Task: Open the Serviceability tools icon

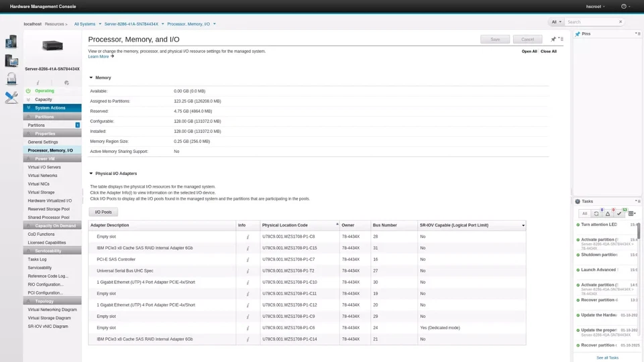Action: 11,97
